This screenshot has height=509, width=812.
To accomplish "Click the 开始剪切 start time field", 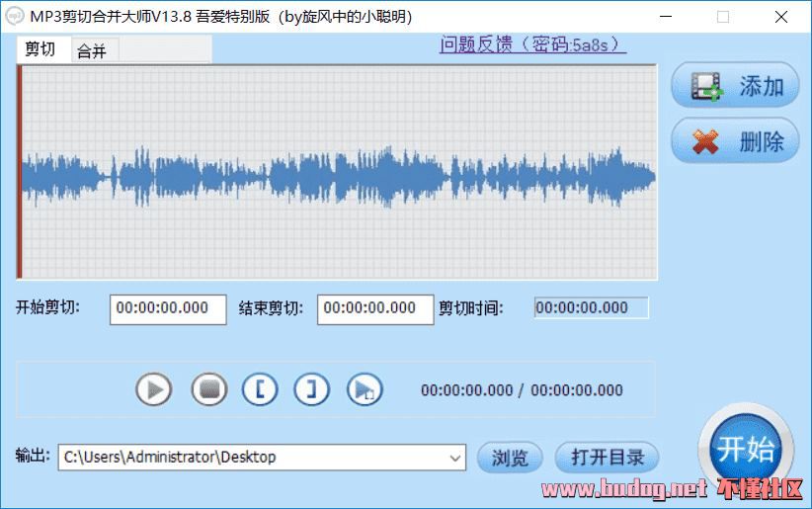I will click(x=168, y=308).
